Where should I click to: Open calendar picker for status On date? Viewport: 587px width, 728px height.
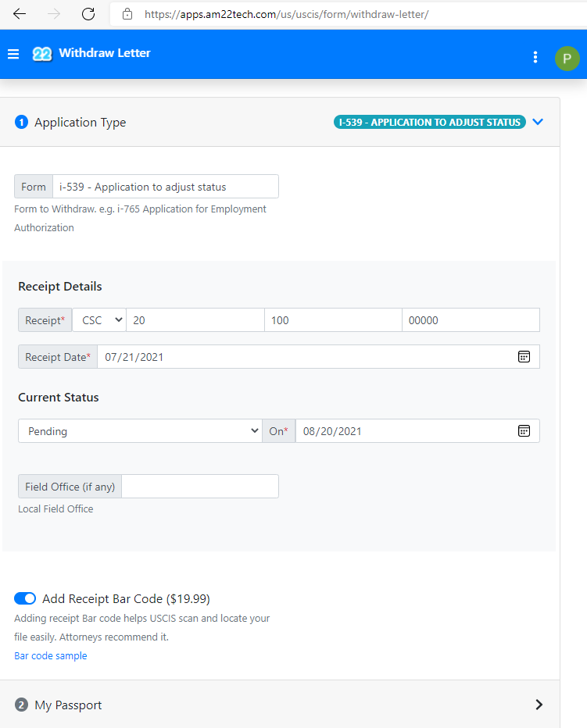point(524,431)
